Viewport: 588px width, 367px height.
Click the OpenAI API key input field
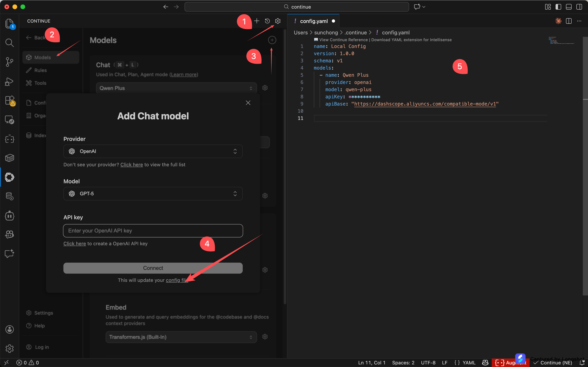(x=153, y=231)
